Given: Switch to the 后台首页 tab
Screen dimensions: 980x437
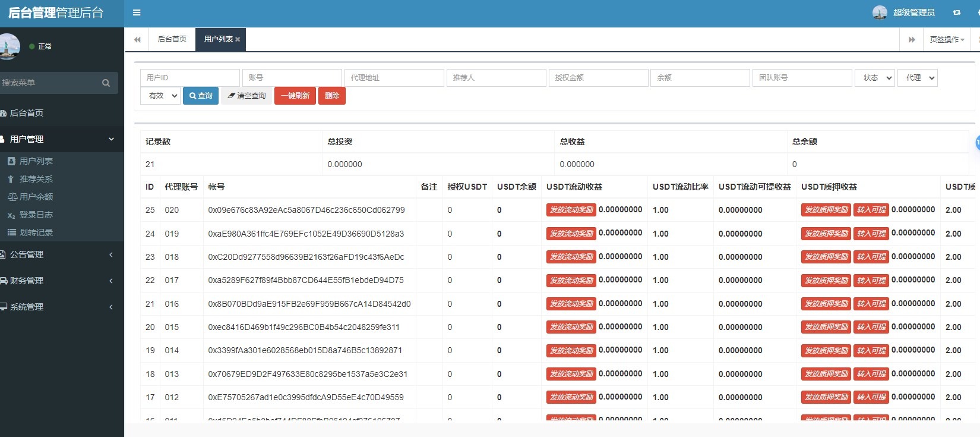Looking at the screenshot, I should (172, 39).
